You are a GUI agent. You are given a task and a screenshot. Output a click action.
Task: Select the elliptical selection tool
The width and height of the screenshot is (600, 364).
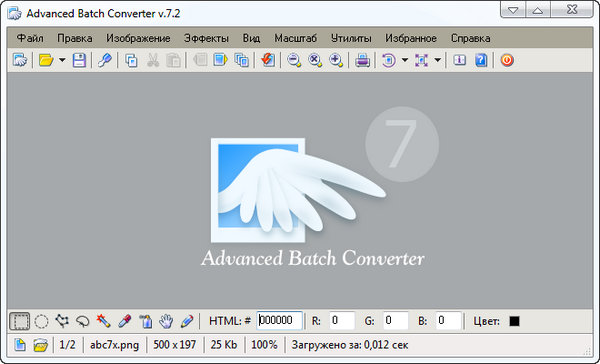[x=41, y=321]
